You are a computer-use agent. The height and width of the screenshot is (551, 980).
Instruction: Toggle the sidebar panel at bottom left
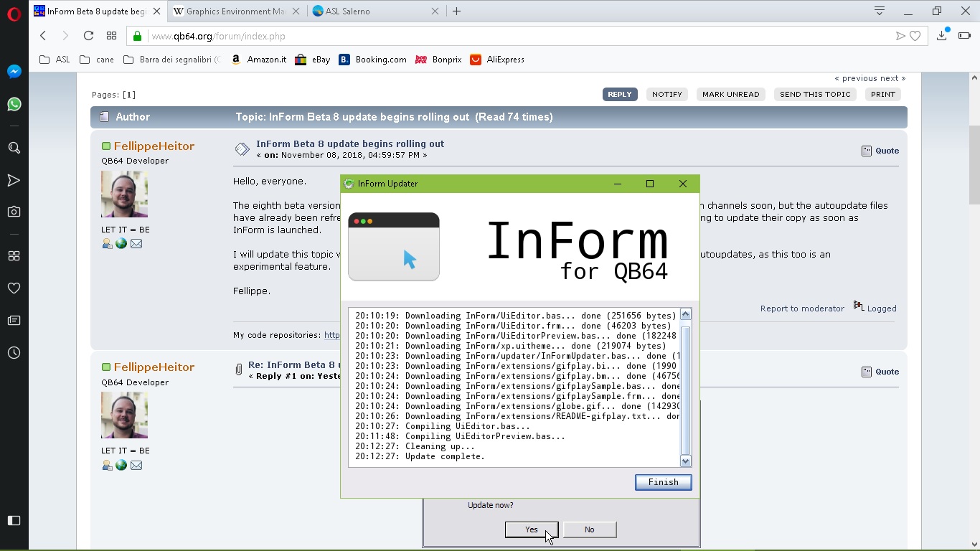pos(14,520)
